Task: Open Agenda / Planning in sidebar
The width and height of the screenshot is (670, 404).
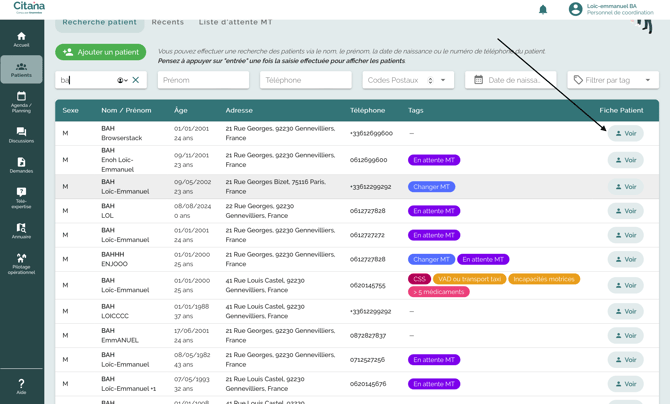Action: [x=21, y=102]
